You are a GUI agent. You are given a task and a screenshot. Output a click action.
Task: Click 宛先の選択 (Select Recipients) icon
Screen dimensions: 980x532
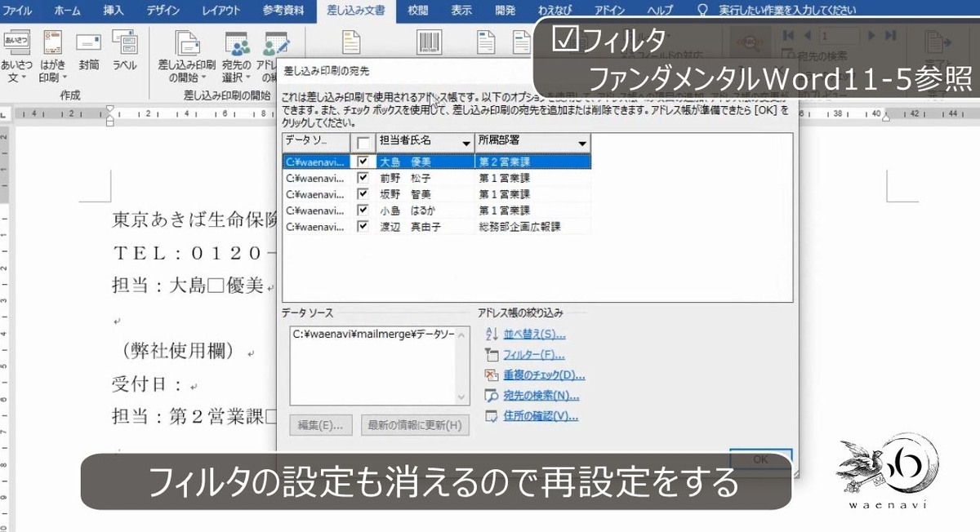237,51
